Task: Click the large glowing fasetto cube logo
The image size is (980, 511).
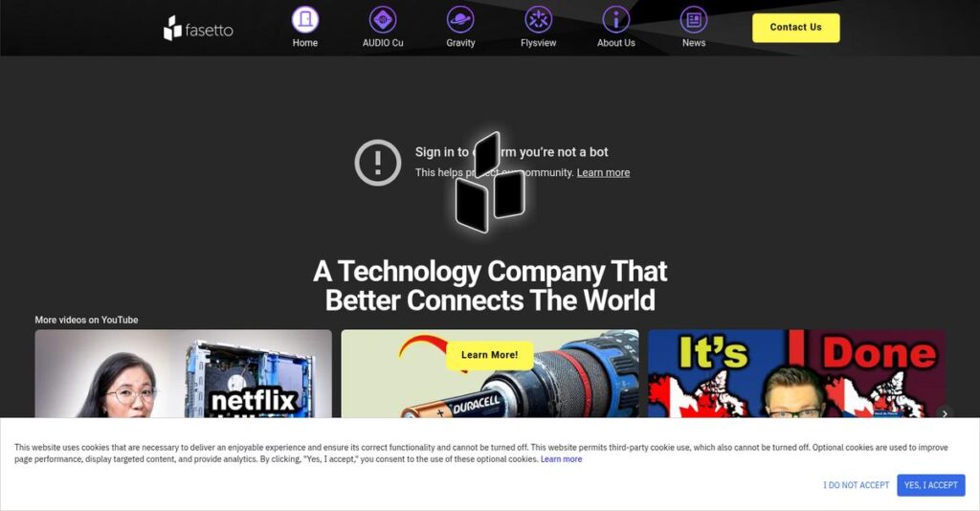Action: (490, 182)
